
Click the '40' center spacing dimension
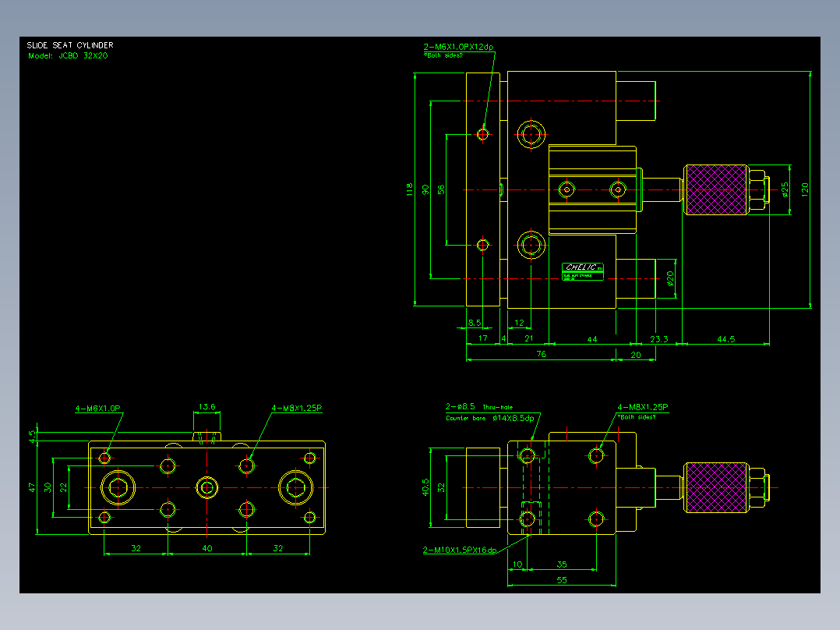pos(206,548)
